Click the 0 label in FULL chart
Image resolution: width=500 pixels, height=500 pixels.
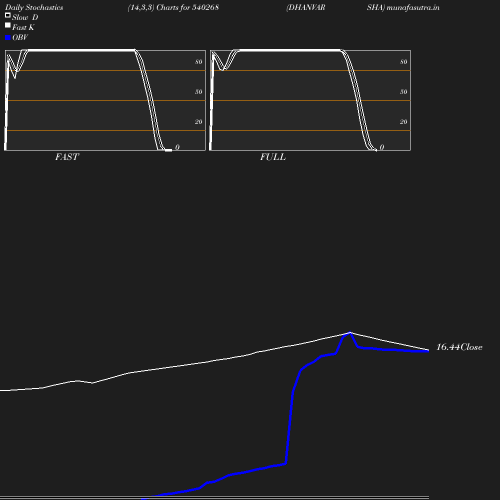coord(382,147)
